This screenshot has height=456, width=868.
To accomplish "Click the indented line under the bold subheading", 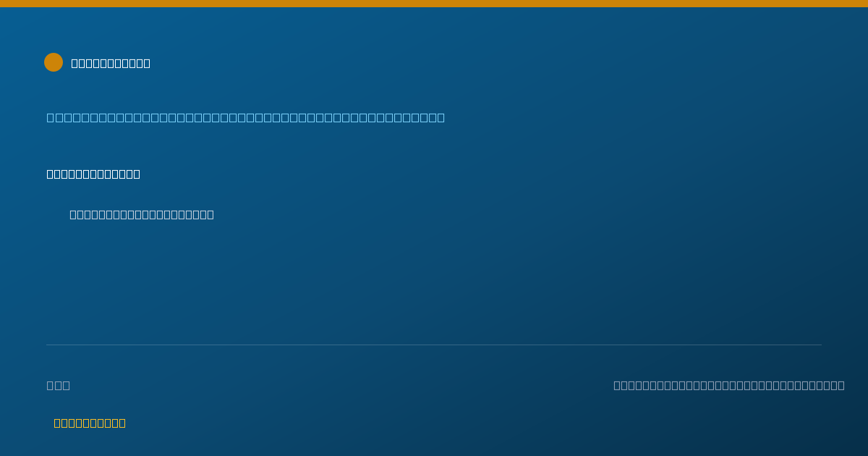I will pyautogui.click(x=142, y=214).
